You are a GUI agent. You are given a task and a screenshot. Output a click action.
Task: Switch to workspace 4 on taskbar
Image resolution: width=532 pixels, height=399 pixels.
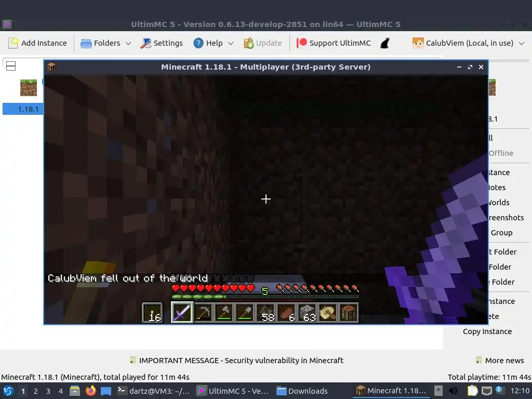click(61, 391)
